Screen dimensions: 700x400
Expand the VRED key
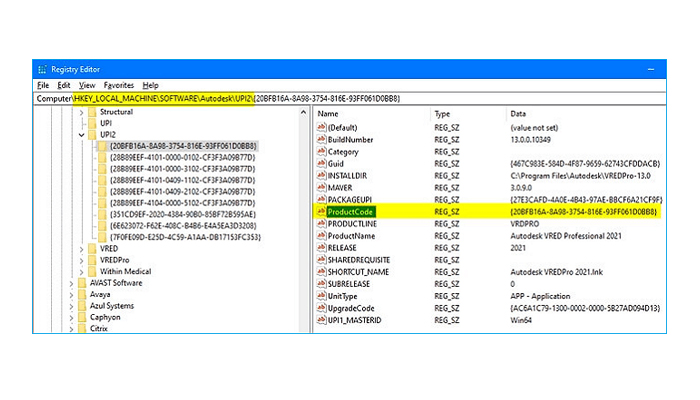point(81,249)
